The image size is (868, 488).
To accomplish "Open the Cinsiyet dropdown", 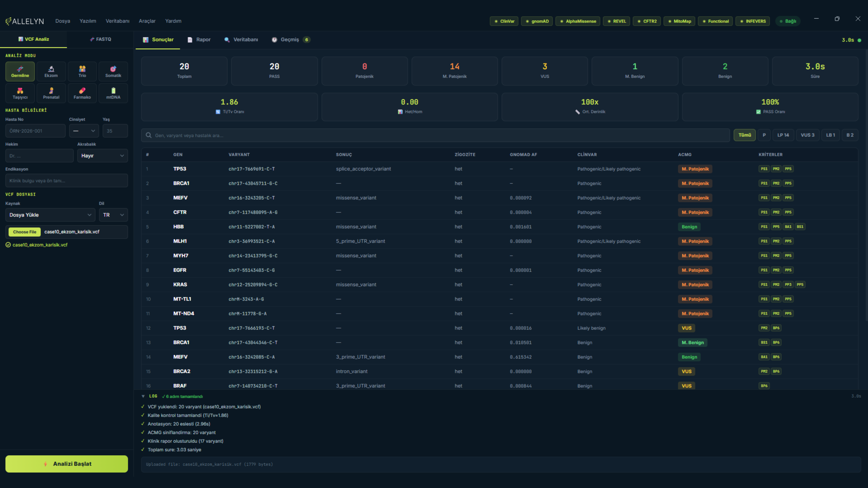I will [84, 131].
